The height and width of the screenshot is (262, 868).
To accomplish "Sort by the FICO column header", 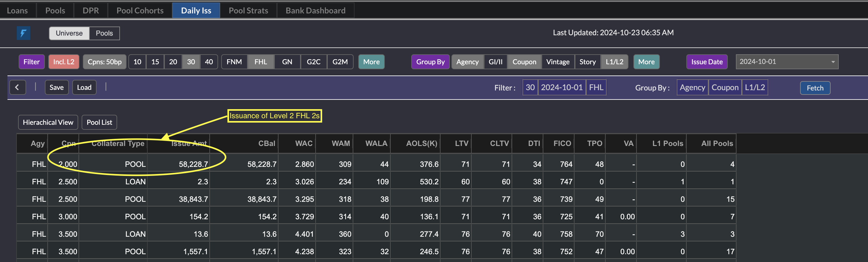I will pyautogui.click(x=562, y=143).
